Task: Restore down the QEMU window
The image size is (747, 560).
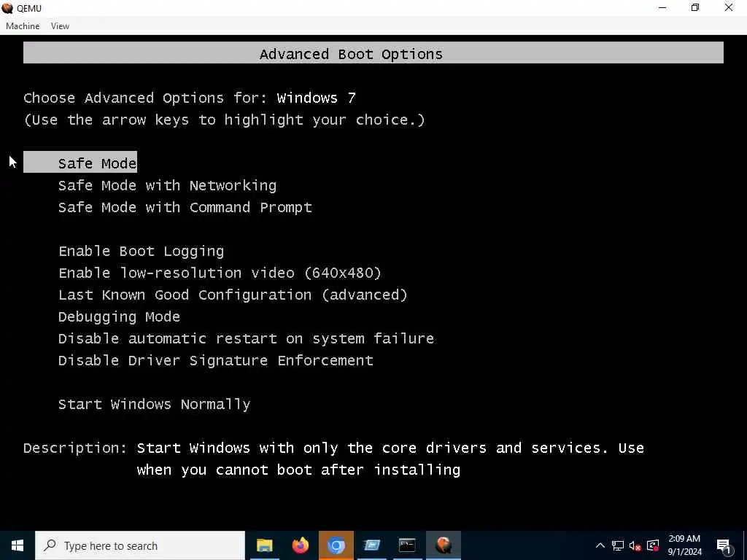Action: (695, 8)
